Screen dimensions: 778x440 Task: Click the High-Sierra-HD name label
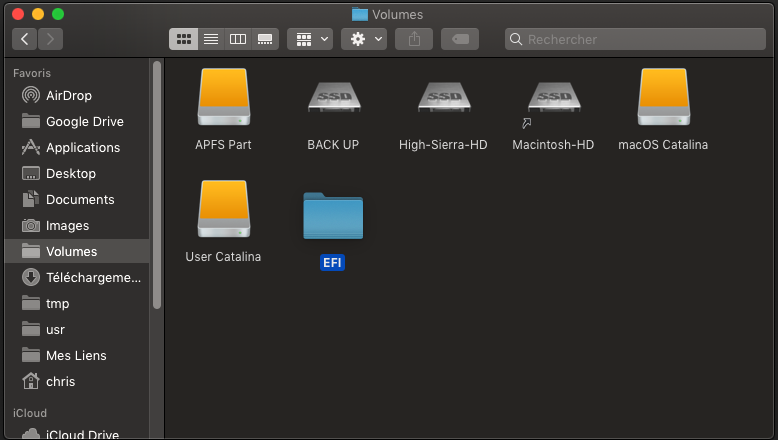(443, 145)
